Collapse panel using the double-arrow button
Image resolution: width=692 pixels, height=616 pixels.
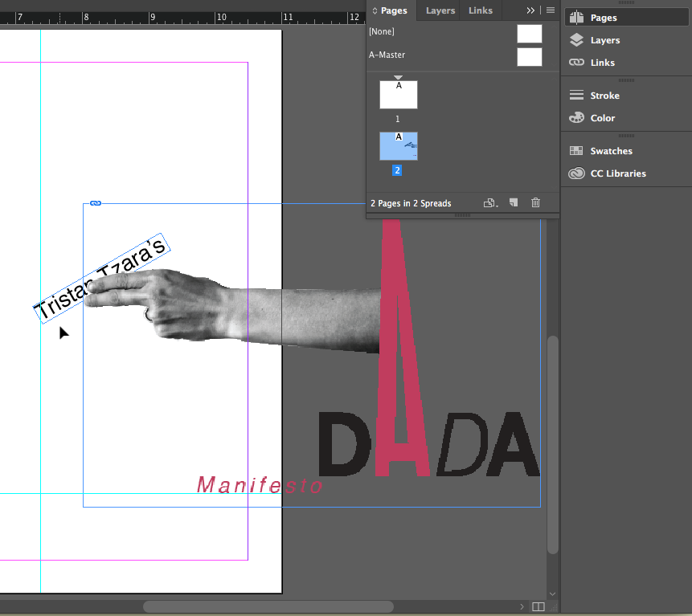tap(530, 10)
